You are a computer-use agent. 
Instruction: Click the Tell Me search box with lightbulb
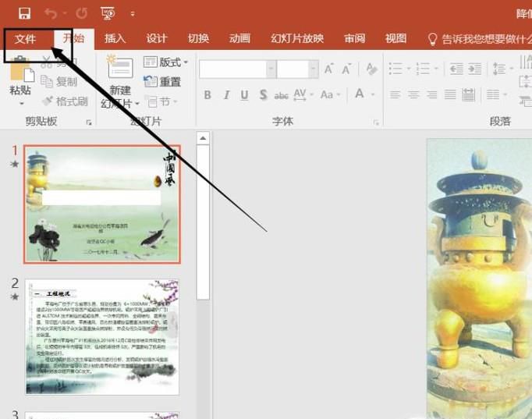479,39
